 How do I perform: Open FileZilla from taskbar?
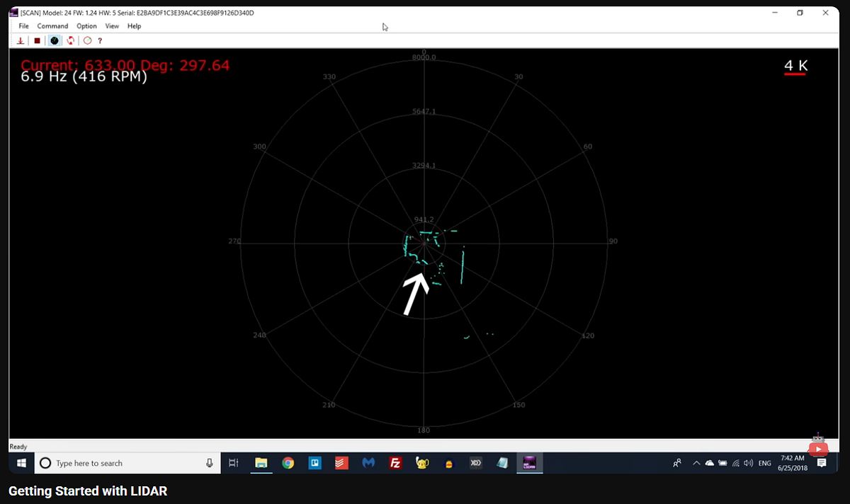coord(396,463)
